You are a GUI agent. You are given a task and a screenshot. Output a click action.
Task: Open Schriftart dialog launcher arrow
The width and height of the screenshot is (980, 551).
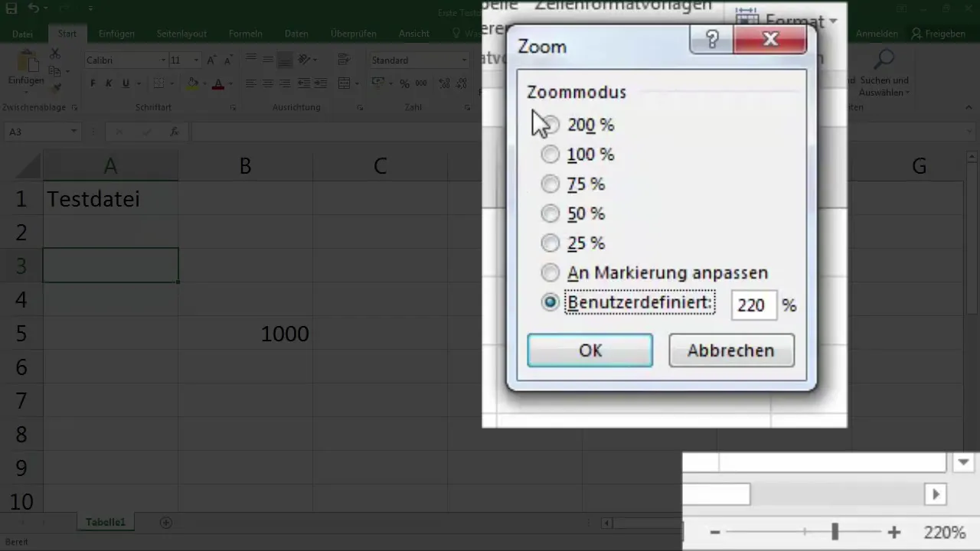pyautogui.click(x=233, y=108)
